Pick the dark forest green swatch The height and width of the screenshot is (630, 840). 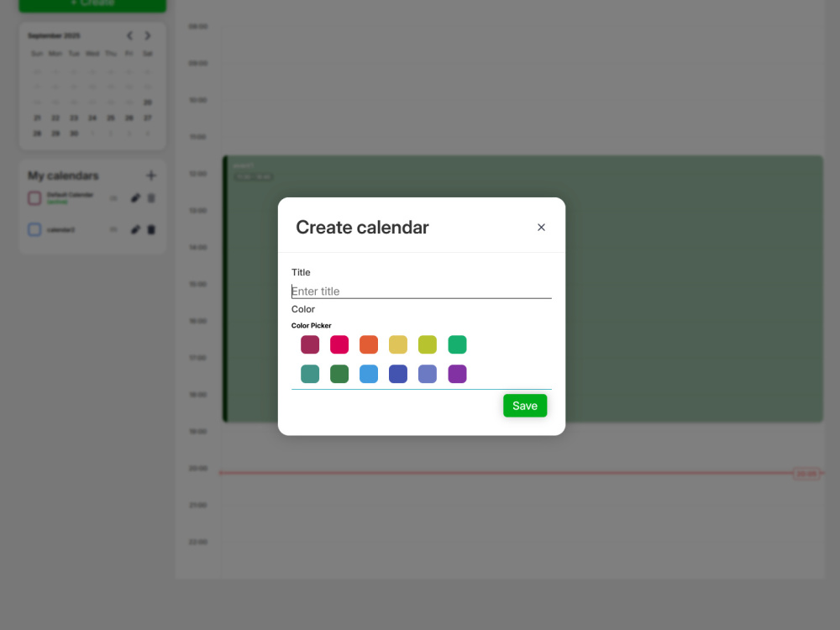[x=339, y=374]
